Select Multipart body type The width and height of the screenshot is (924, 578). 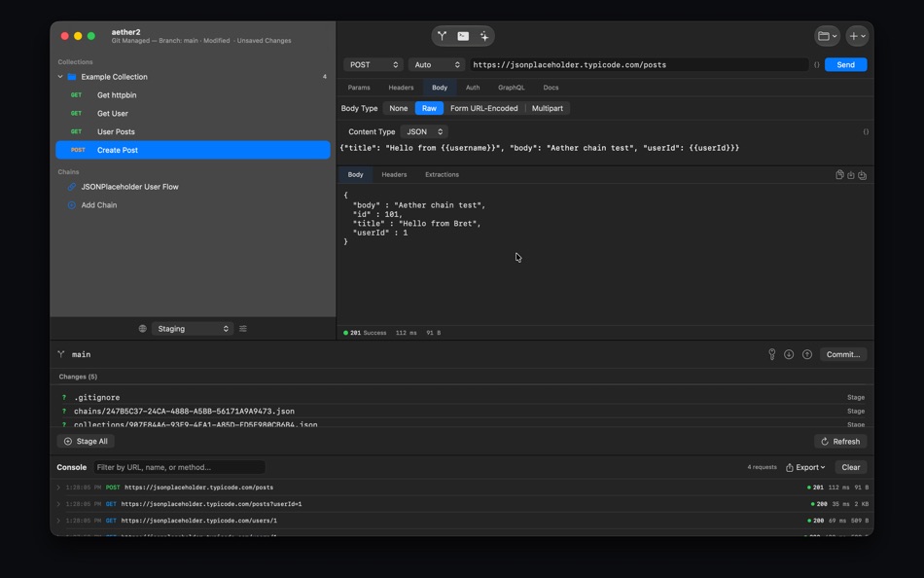pyautogui.click(x=548, y=109)
